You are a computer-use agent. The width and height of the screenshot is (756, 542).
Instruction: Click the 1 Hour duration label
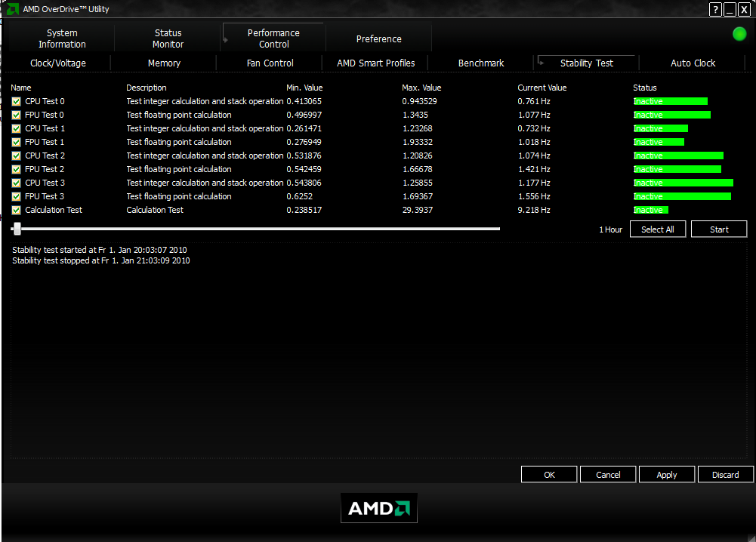pyautogui.click(x=610, y=229)
